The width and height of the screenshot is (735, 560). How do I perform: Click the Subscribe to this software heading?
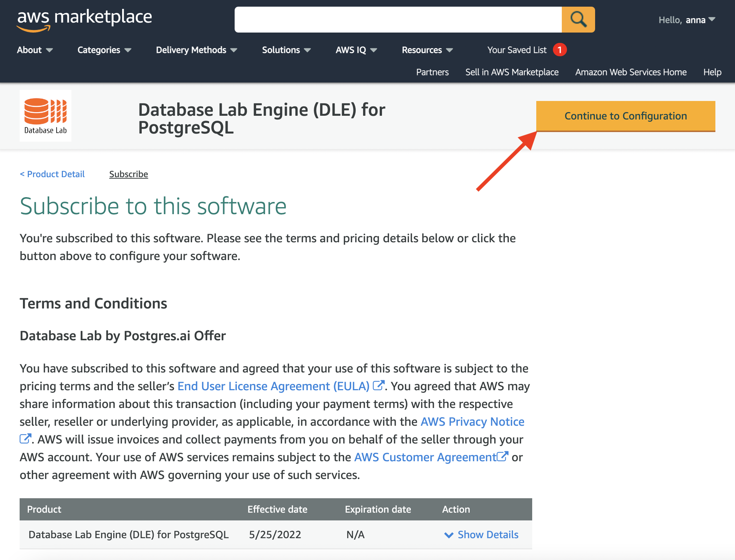coord(153,206)
